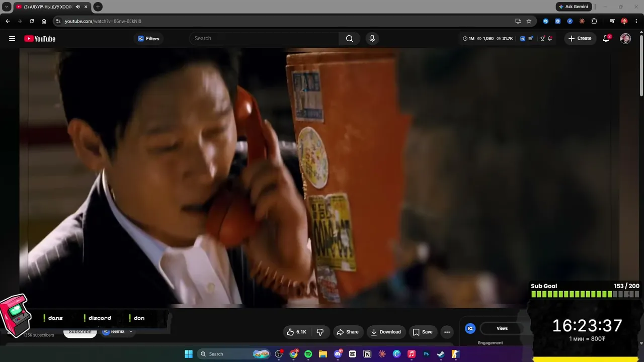Bookmark this page with the star

[x=529, y=21]
